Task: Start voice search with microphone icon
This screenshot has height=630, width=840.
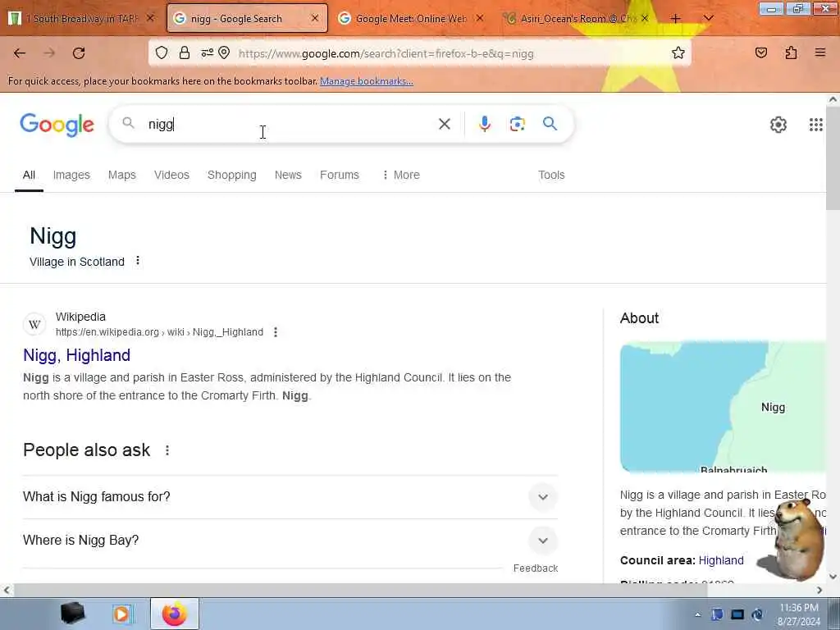Action: coord(484,124)
